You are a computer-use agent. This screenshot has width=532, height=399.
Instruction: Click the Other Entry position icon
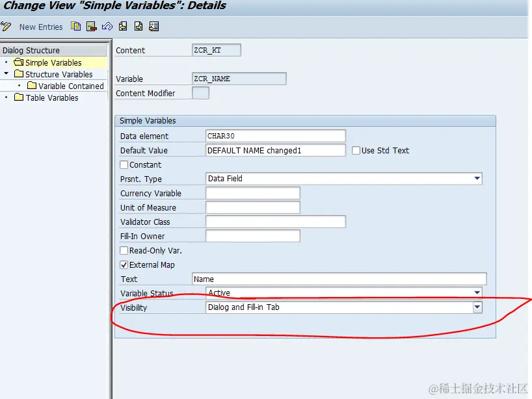click(153, 26)
